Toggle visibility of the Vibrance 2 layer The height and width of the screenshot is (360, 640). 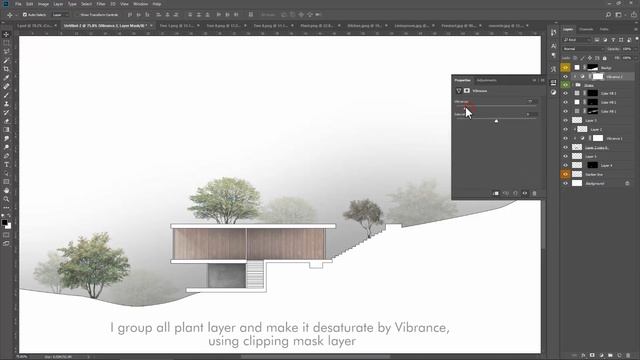(x=565, y=77)
